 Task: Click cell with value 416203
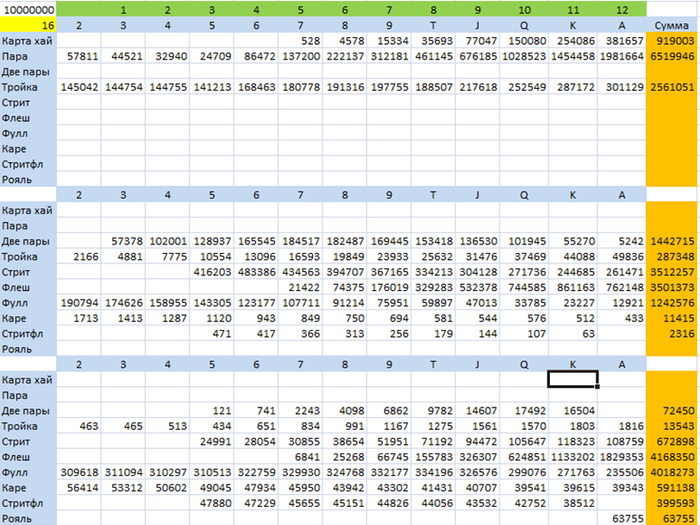[x=212, y=272]
